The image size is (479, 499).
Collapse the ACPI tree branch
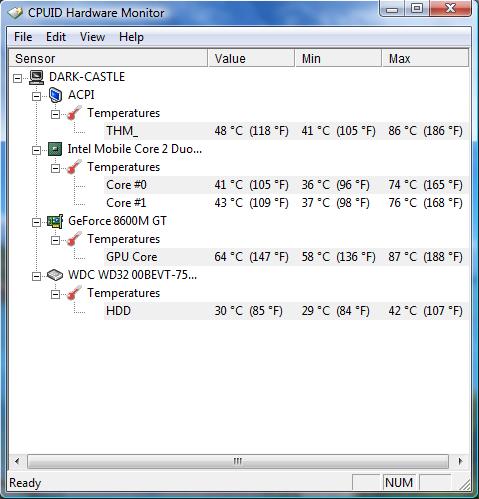[x=36, y=96]
